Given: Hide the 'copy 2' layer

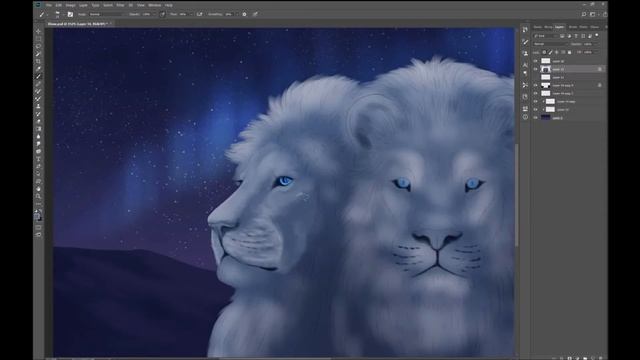Looking at the screenshot, I should [536, 93].
